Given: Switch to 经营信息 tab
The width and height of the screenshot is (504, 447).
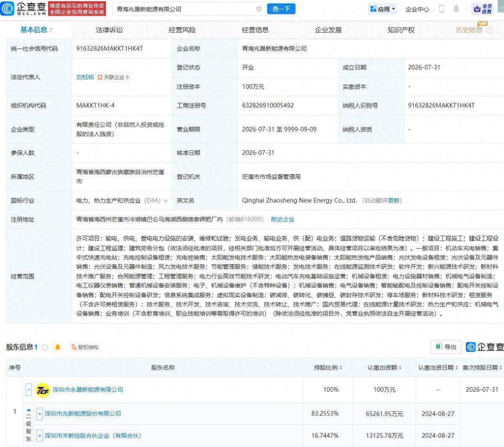Looking at the screenshot, I should click(x=255, y=30).
